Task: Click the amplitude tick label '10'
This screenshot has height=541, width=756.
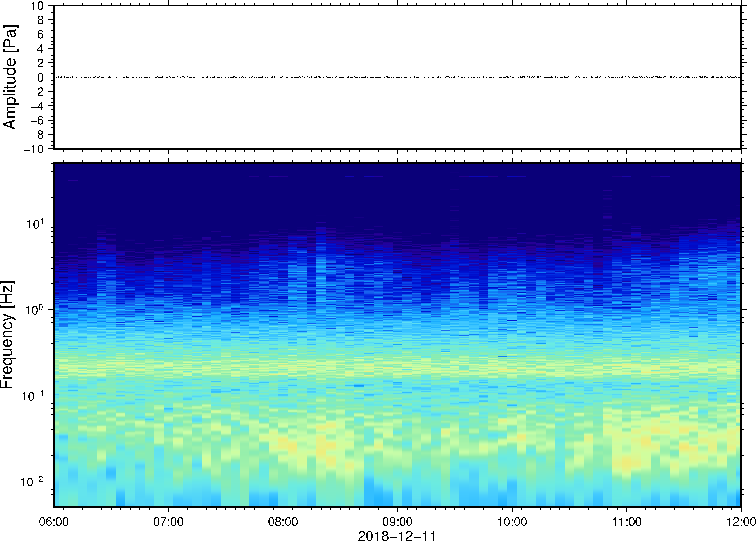Action: [37, 6]
